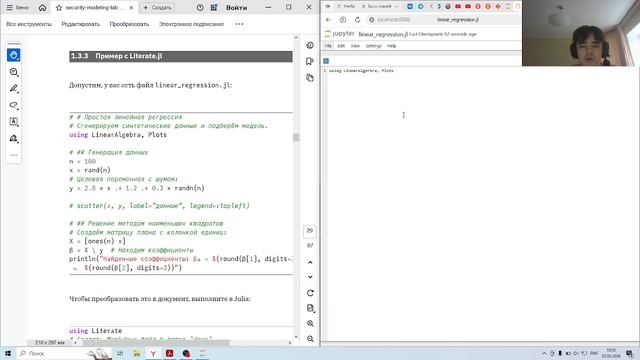Open the Acrobat help icon
Viewport: 640px width, 360px height.
click(x=200, y=8)
